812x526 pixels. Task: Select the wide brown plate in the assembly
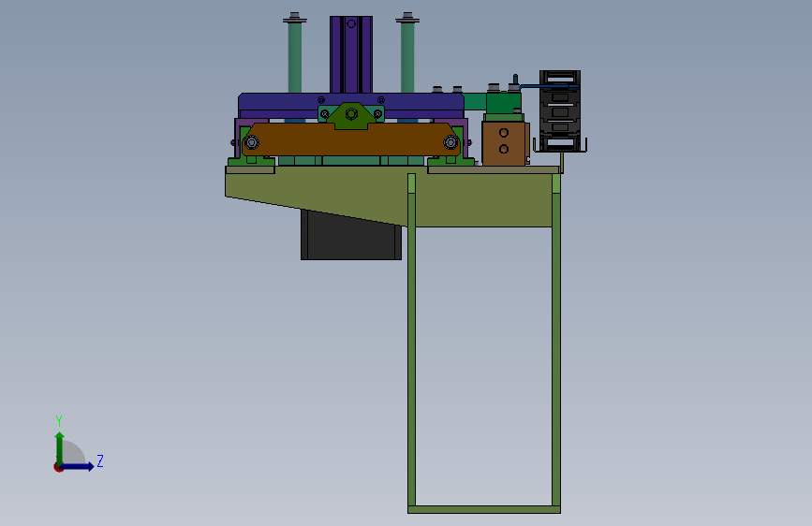[350, 139]
